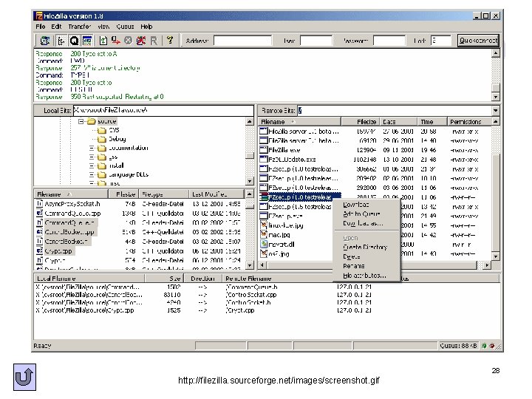Screen dimensions: 532x399
Task: Click the remote file list horizontal scroll-right arrow
Action: click(x=487, y=265)
